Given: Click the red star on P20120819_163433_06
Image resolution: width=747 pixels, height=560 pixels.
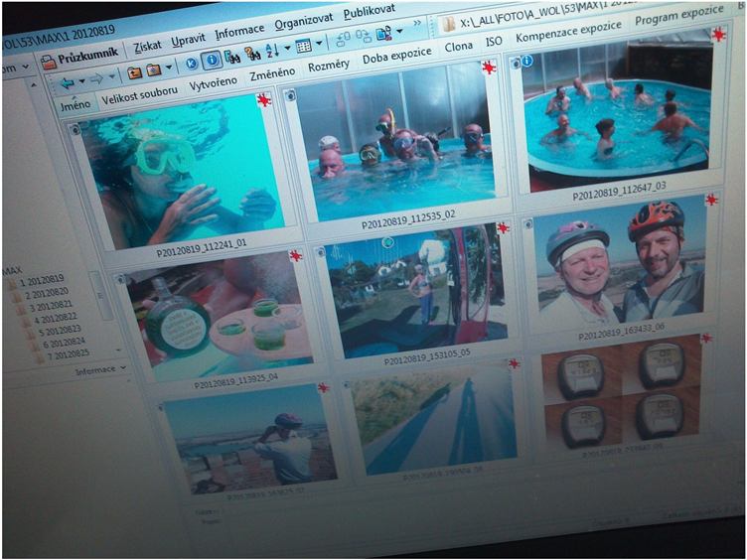Looking at the screenshot, I should 711,200.
